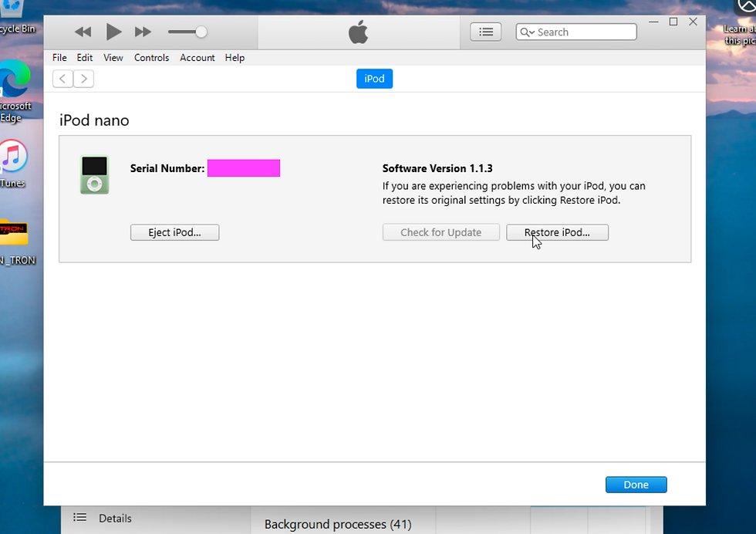The width and height of the screenshot is (756, 534).
Task: Open the Account menu
Action: [x=197, y=57]
